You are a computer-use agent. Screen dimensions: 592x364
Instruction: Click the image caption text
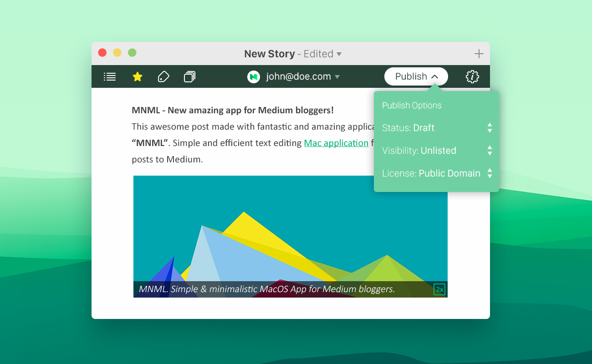click(x=267, y=289)
